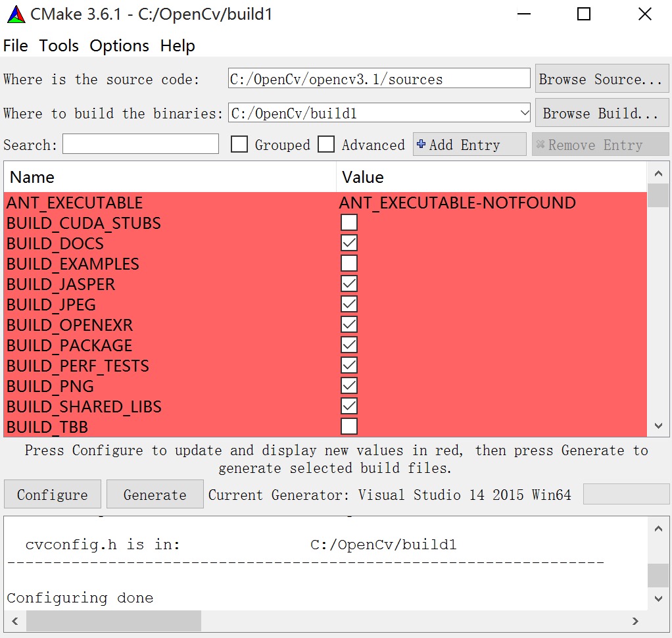Open the File menu
Viewport: 672px width, 638px height.
point(15,45)
